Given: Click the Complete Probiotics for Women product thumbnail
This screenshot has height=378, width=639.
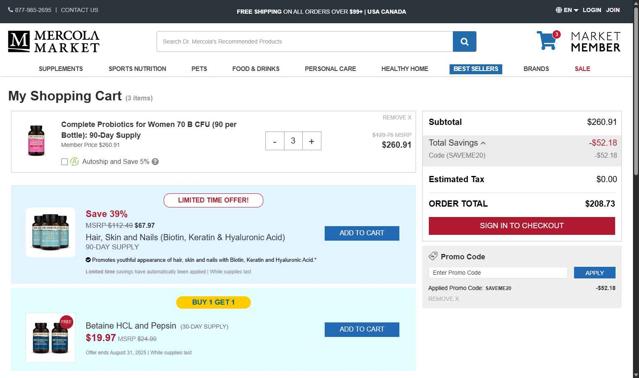Looking at the screenshot, I should point(36,141).
